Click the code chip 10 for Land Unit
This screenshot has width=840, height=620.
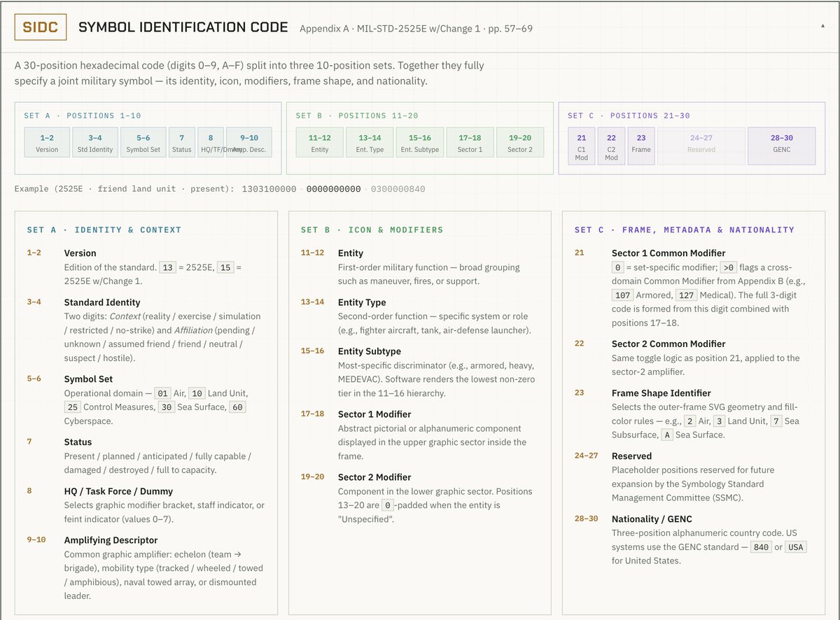pos(197,393)
